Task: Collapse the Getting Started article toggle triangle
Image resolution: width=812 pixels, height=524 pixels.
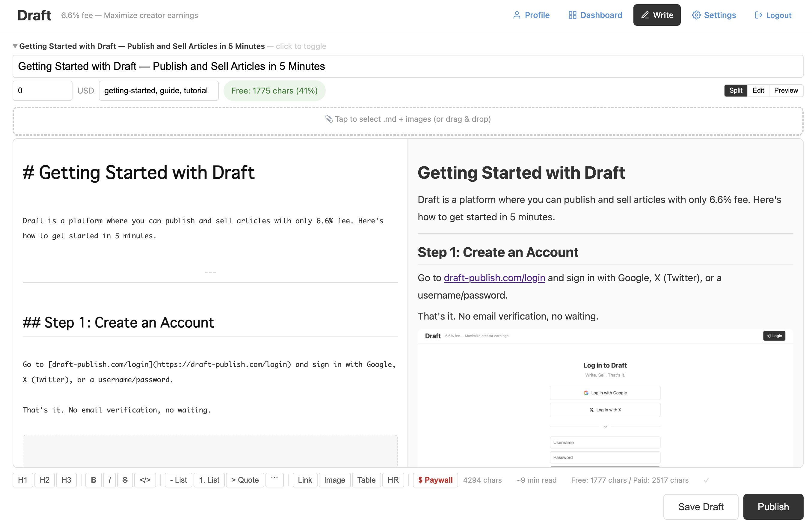Action: pyautogui.click(x=15, y=46)
